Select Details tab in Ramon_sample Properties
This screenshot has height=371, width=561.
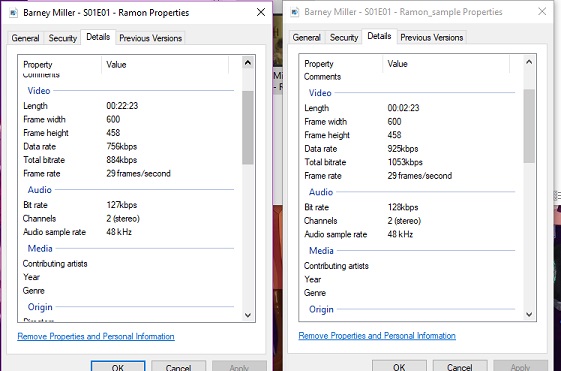379,36
